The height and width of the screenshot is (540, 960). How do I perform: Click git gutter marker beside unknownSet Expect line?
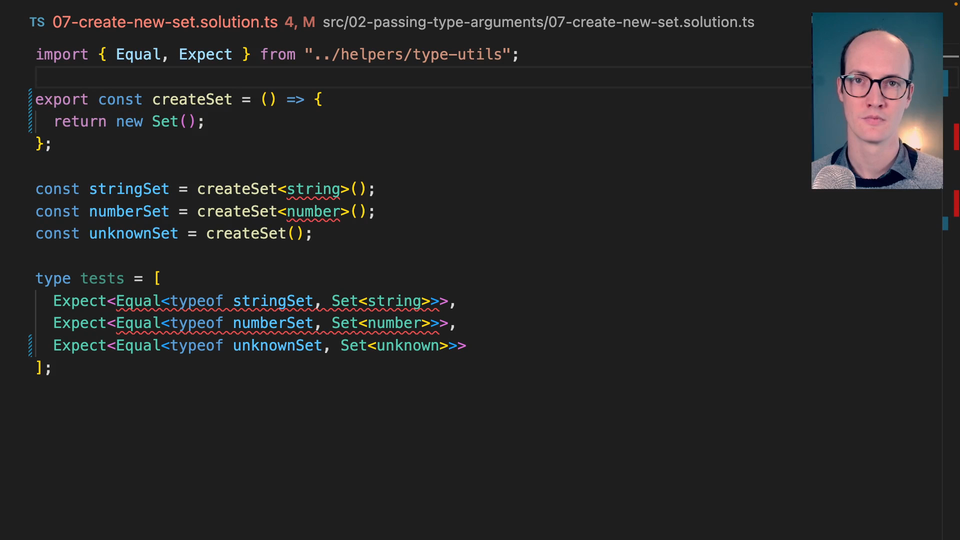pyautogui.click(x=31, y=345)
